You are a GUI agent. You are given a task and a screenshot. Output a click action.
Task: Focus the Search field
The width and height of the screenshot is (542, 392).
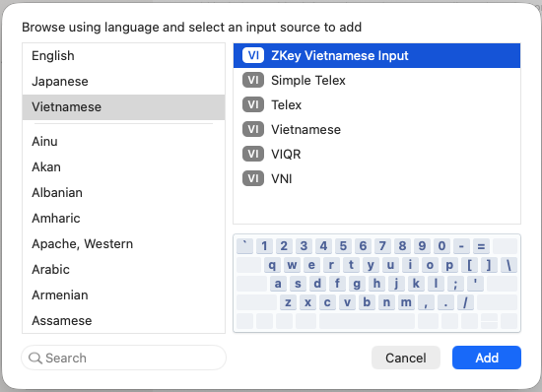[124, 358]
